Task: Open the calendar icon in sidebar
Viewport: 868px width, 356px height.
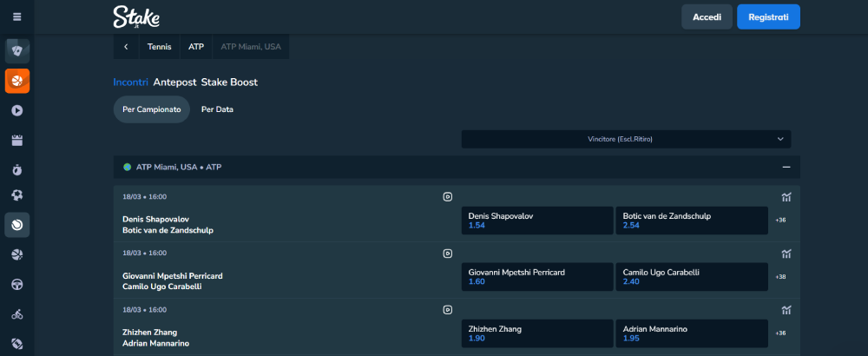Action: (17, 141)
